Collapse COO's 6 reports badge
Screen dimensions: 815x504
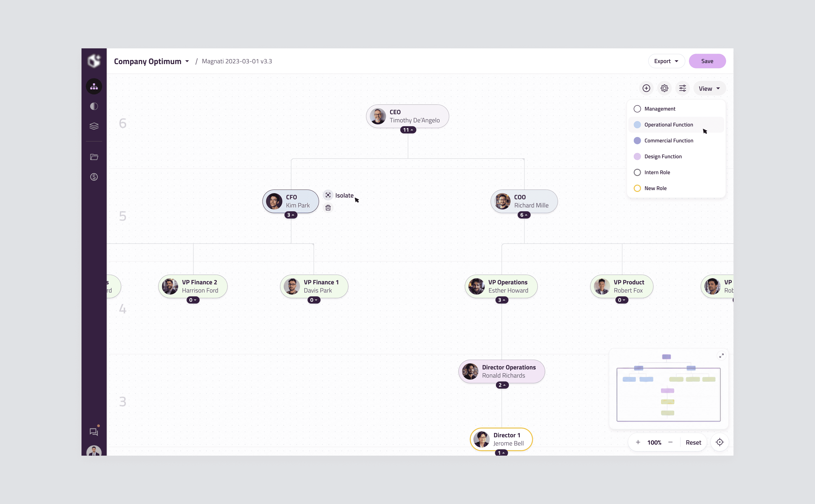(524, 215)
